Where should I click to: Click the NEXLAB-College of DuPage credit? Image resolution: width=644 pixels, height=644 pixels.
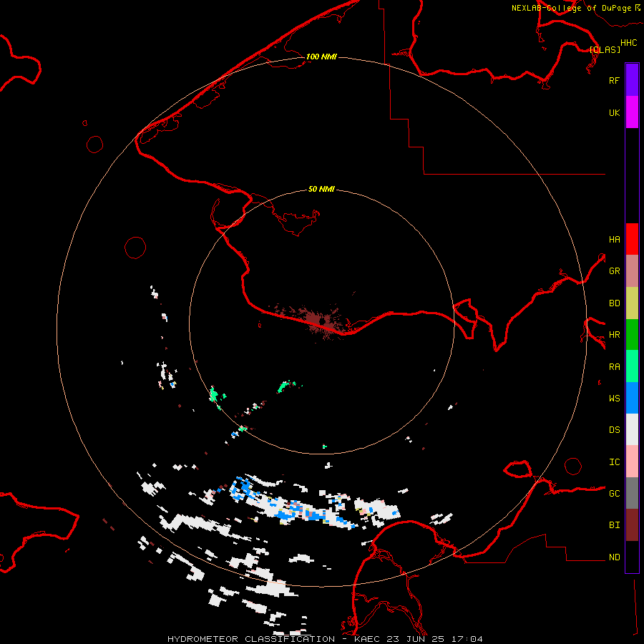click(575, 8)
